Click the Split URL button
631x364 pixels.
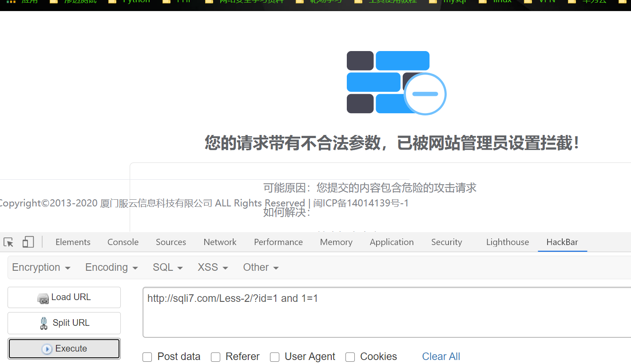pos(64,323)
